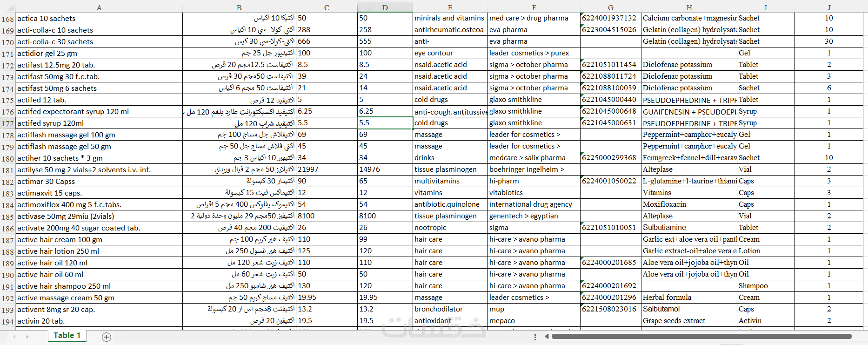Click cell "leader cosmetics > purex"

click(534, 53)
